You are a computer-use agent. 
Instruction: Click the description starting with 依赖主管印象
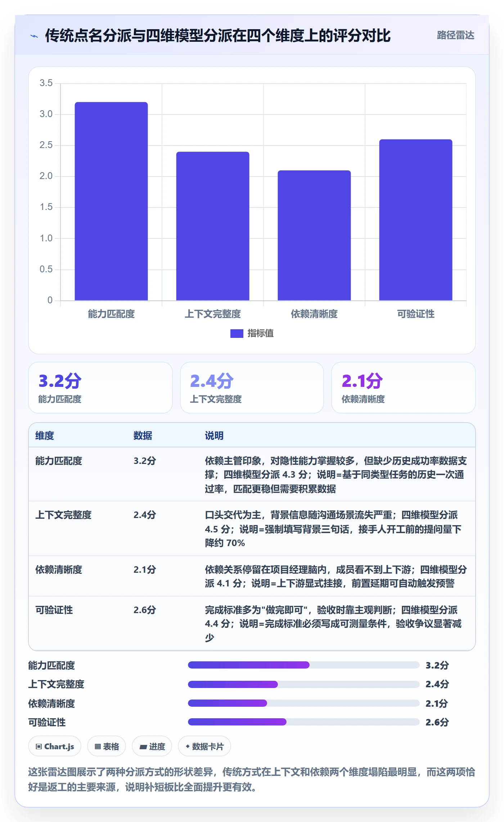336,475
